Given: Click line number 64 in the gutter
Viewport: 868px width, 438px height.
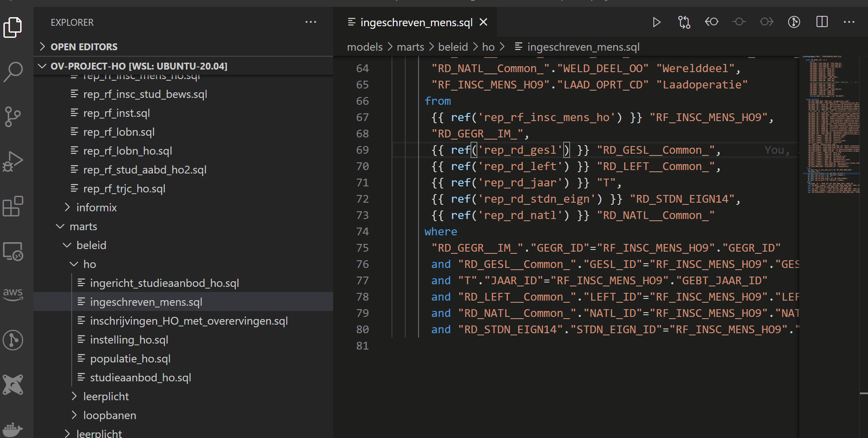Looking at the screenshot, I should coord(362,68).
